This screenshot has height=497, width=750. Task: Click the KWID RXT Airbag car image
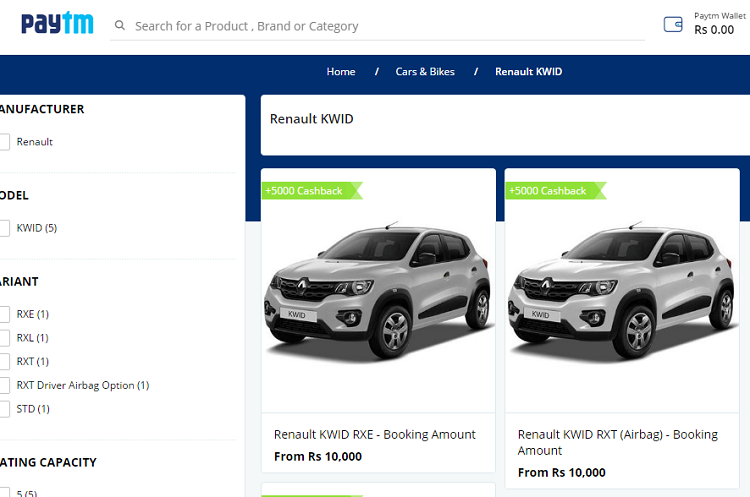[622, 290]
